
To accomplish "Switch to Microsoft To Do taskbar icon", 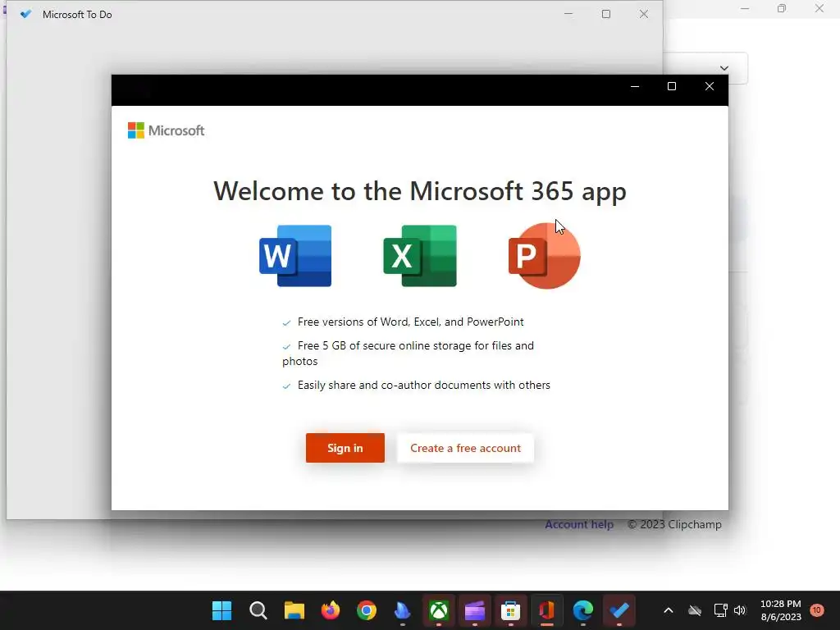I will coord(619,610).
